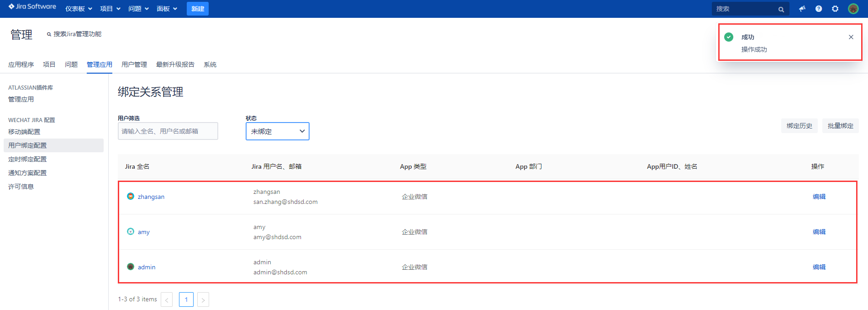Screen dimensions: 868x310
Task: Switch to the 系统 tab
Action: (x=210, y=64)
